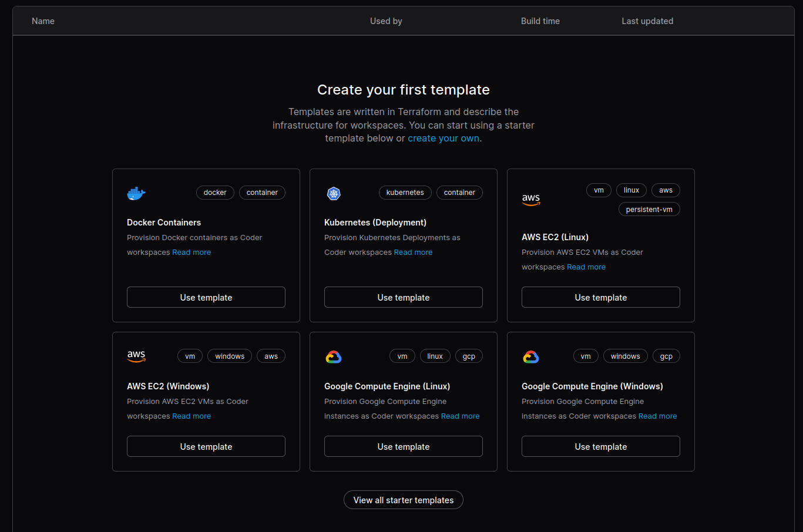This screenshot has width=803, height=532.
Task: Click the Google Cloud logo on the Compute Engine (Windows) card
Action: point(531,356)
